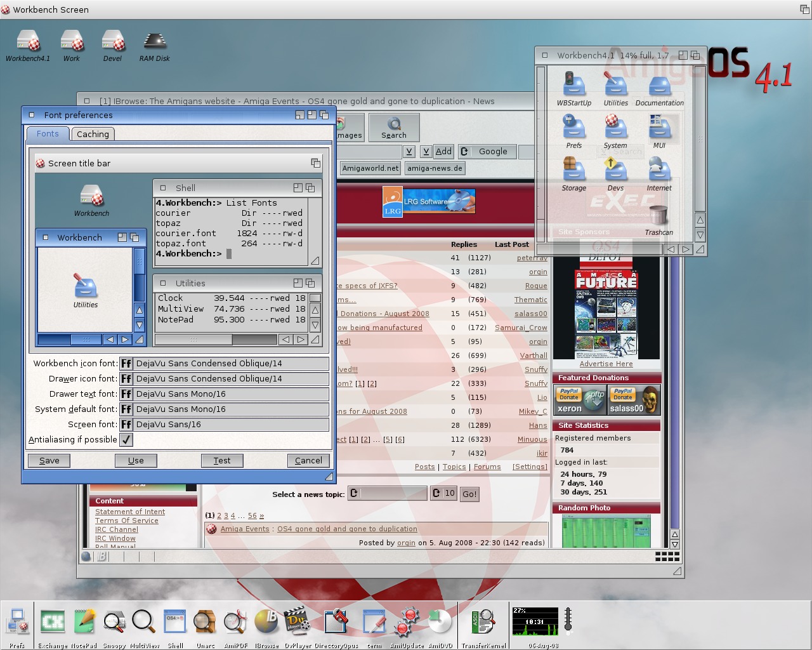
Task: Launch AmiUpdate from the dock
Action: coord(406,622)
